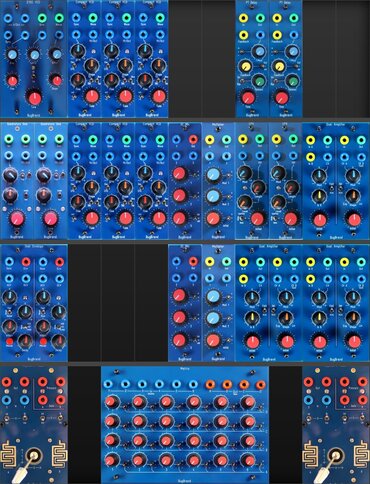Click the first blue input jack on Matrix mixer
Screen dimensions: 370x484
(x=108, y=384)
